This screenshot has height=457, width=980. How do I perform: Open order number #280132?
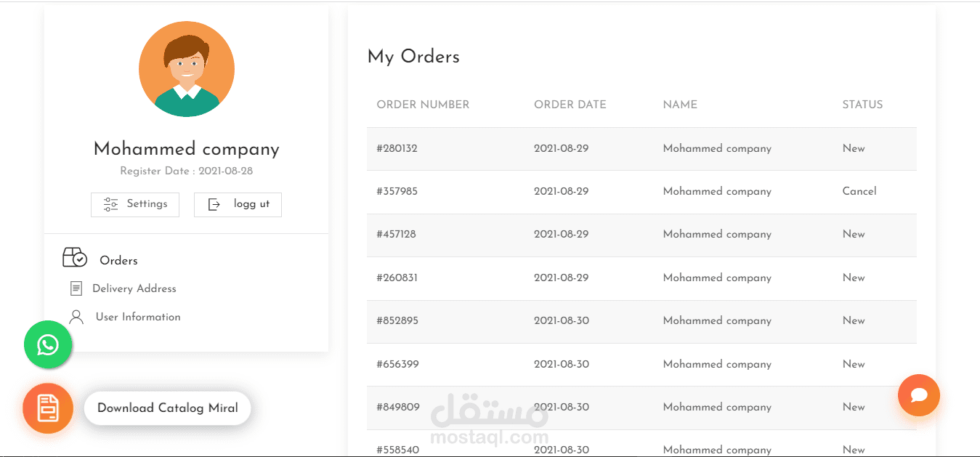[x=397, y=148]
